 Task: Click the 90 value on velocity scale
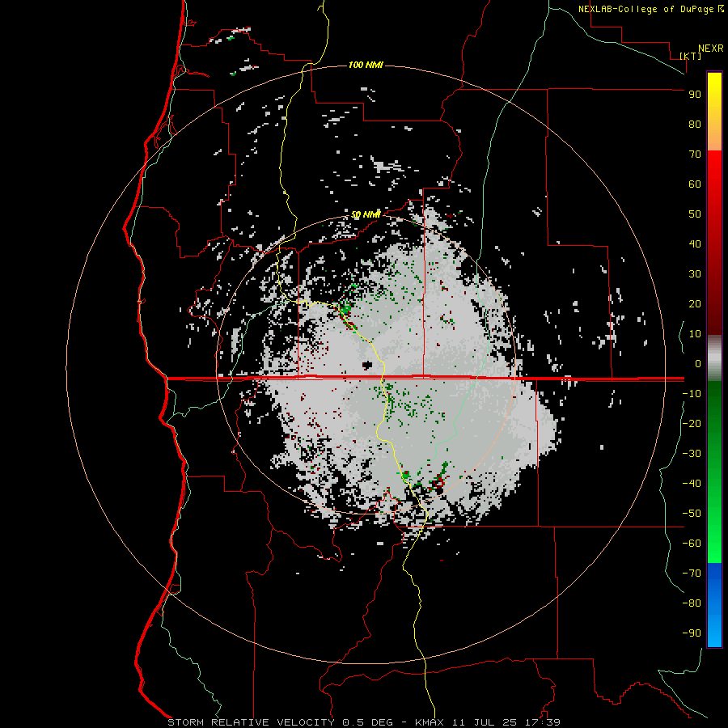click(695, 95)
